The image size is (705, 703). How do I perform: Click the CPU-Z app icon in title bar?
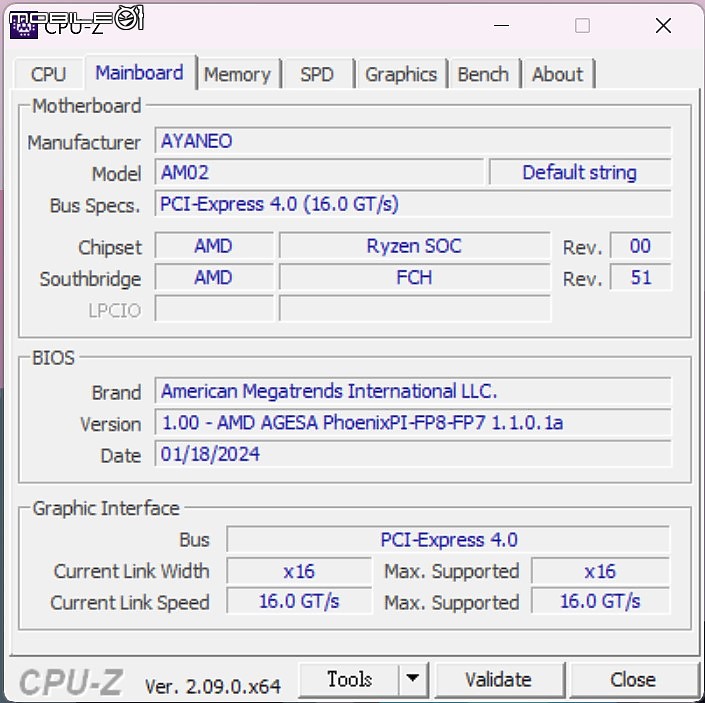click(23, 27)
